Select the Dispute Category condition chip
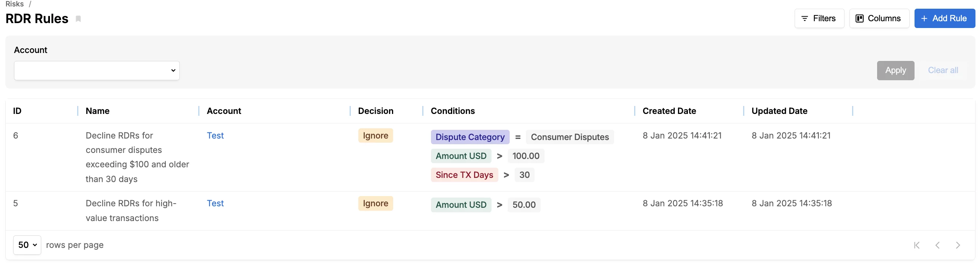Screen dimensions: 980x271 pyautogui.click(x=470, y=137)
